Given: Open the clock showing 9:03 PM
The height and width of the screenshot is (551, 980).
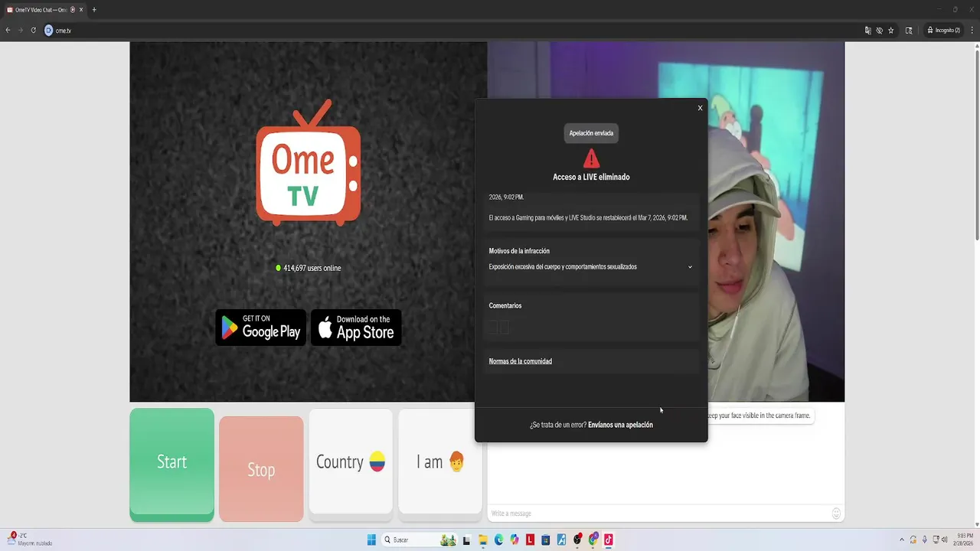Looking at the screenshot, I should click(x=964, y=540).
